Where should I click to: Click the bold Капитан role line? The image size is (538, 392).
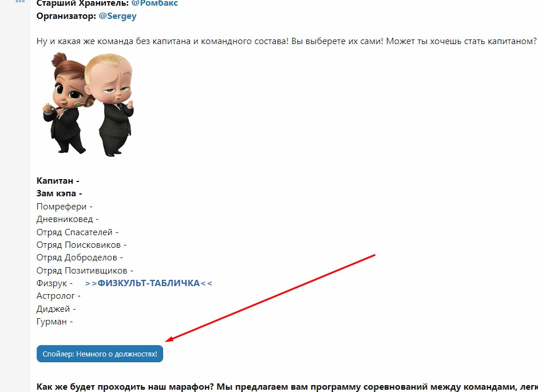[58, 181]
